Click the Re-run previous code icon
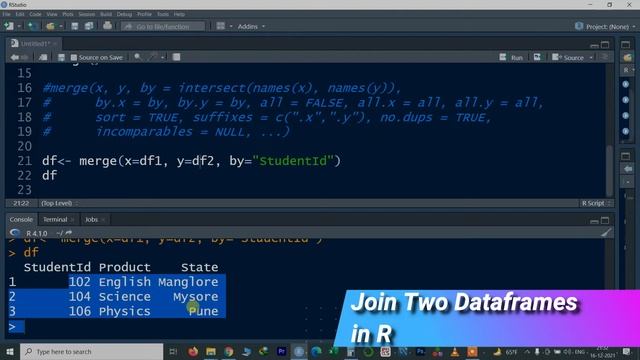 [537, 58]
